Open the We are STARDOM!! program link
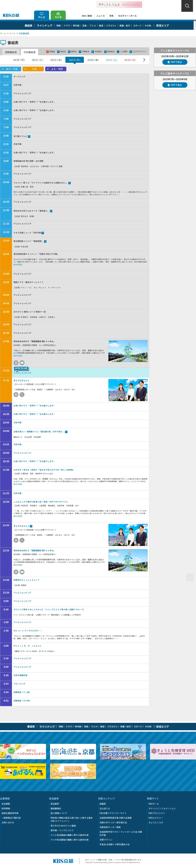The height and width of the screenshot is (868, 196). (x=28, y=630)
